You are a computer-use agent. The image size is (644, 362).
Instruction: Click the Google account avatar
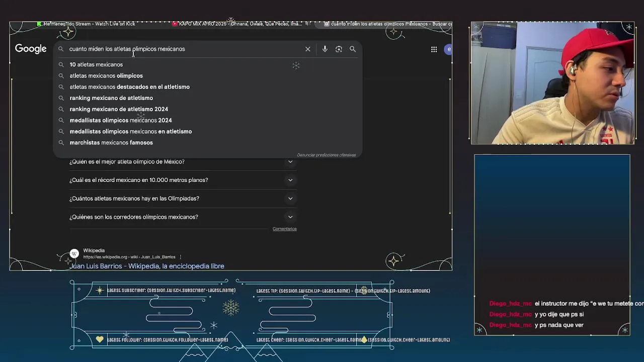(x=448, y=49)
